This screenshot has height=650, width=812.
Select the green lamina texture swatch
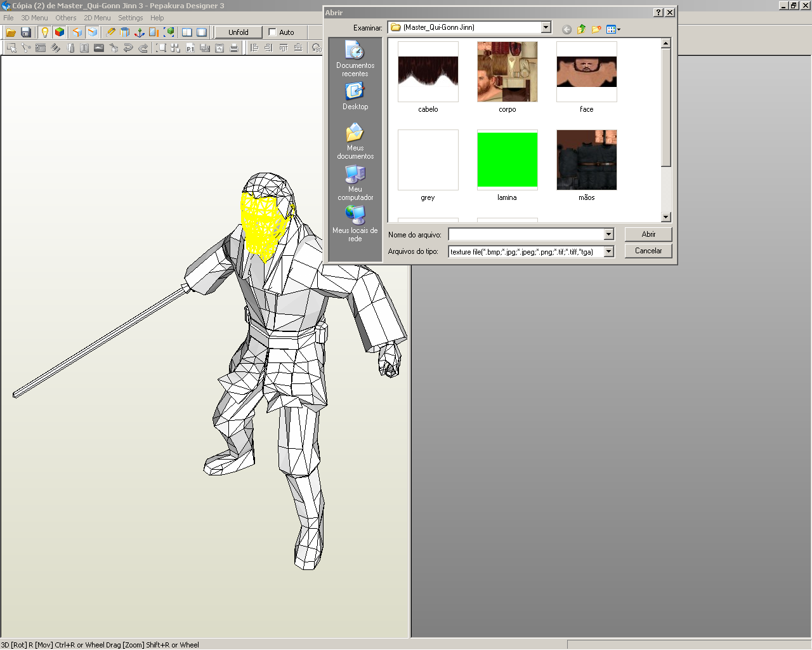pyautogui.click(x=507, y=159)
